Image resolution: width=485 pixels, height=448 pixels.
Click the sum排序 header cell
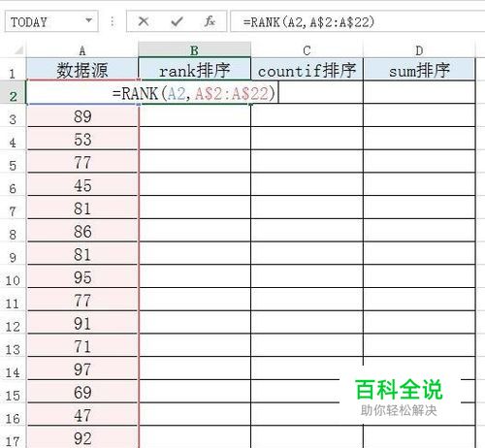(419, 69)
